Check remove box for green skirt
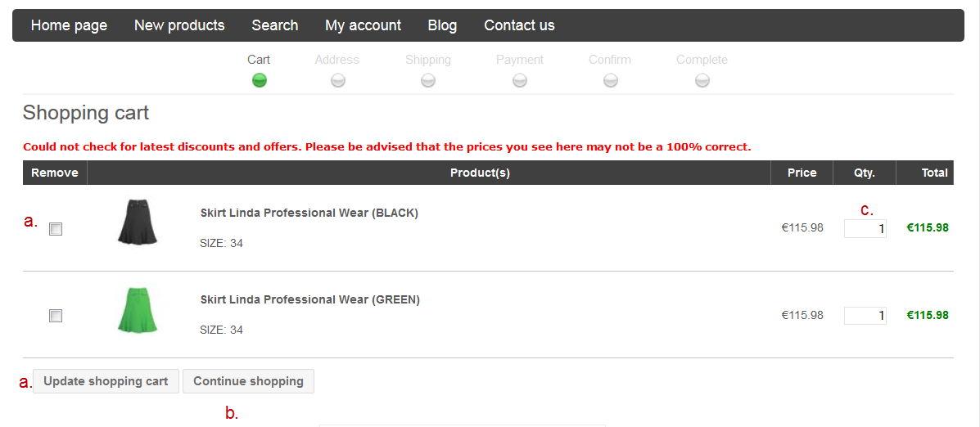The image size is (980, 427). point(56,316)
